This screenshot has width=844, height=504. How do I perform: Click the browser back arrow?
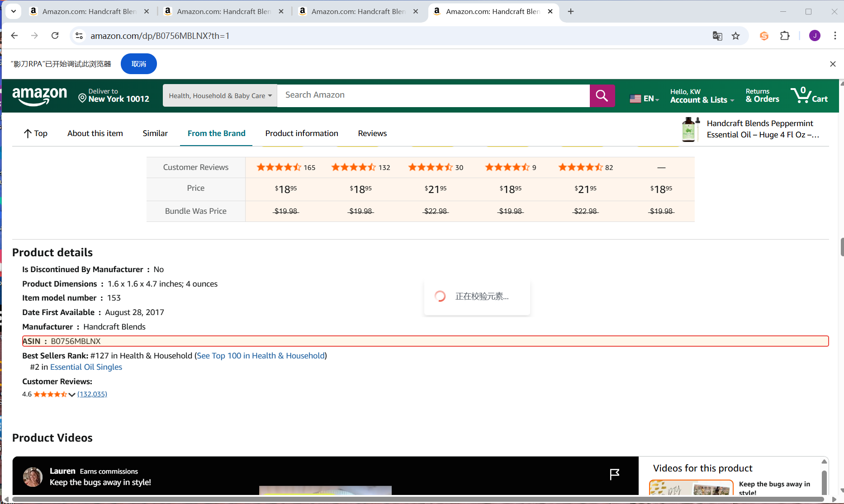[x=14, y=36]
